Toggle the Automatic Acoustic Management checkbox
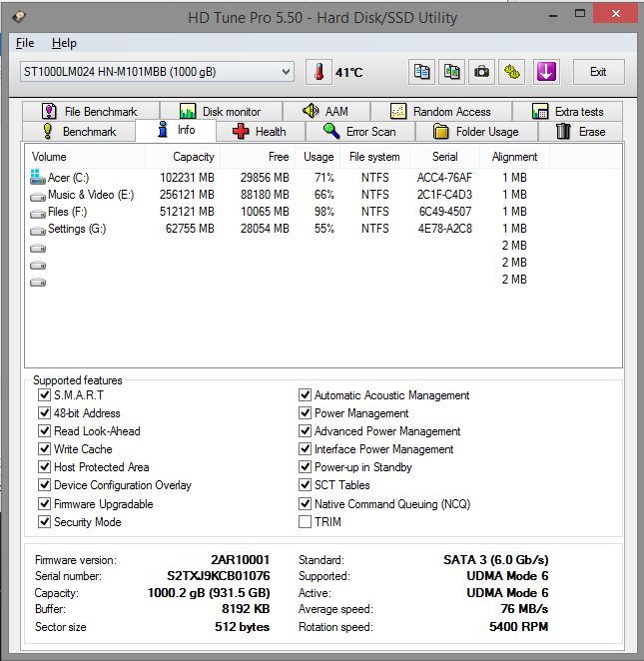This screenshot has height=661, width=644. coord(305,395)
